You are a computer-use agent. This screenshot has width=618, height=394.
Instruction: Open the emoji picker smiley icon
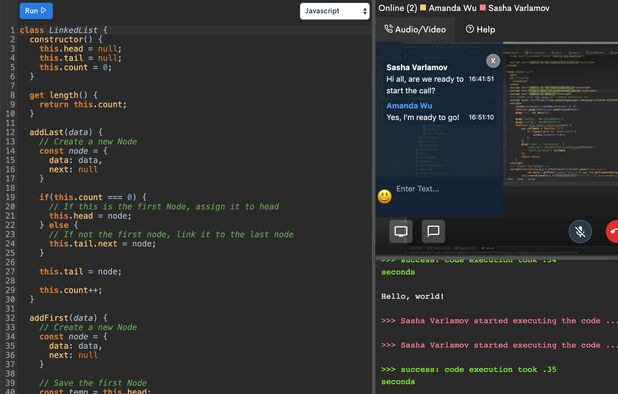coord(385,196)
